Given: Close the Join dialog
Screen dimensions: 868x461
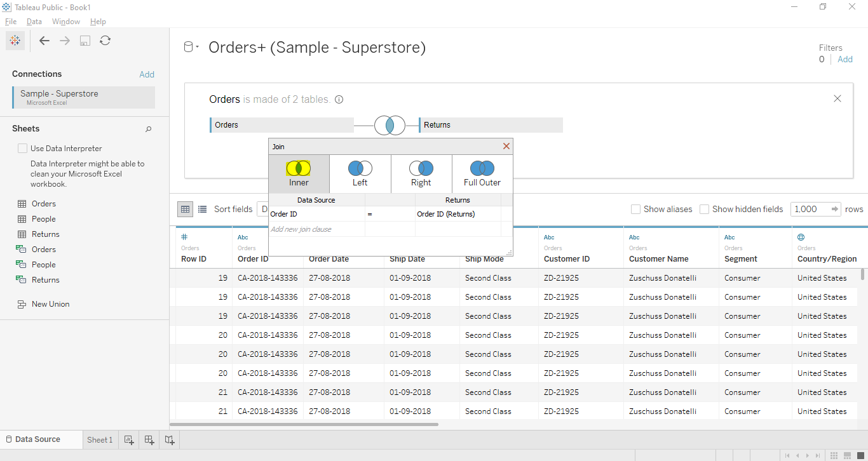Looking at the screenshot, I should pos(506,146).
